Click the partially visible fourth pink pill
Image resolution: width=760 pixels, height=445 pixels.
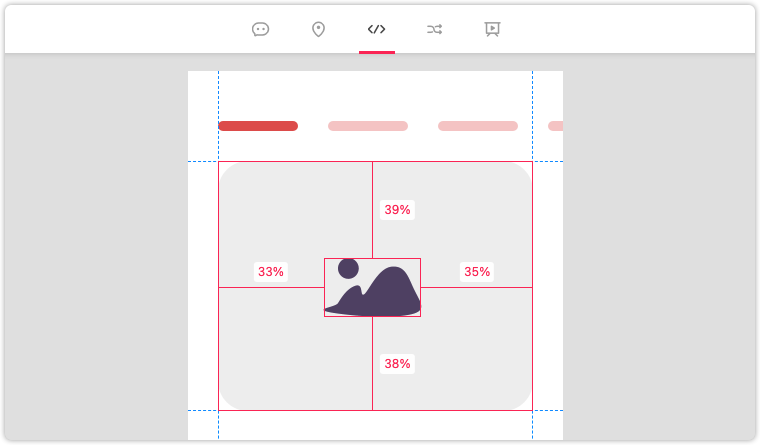555,126
